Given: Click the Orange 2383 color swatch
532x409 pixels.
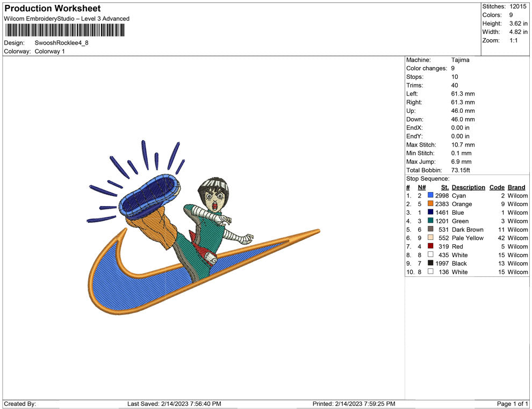Looking at the screenshot, I should click(430, 203).
